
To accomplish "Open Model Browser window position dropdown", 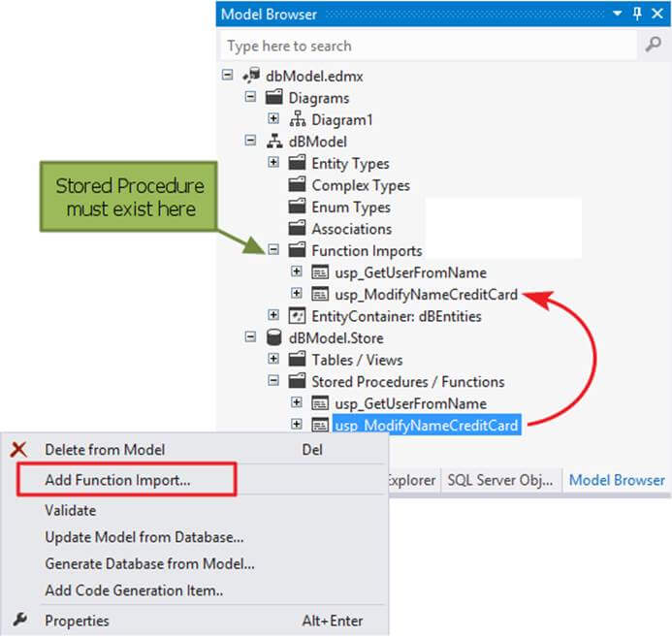I will pos(617,15).
